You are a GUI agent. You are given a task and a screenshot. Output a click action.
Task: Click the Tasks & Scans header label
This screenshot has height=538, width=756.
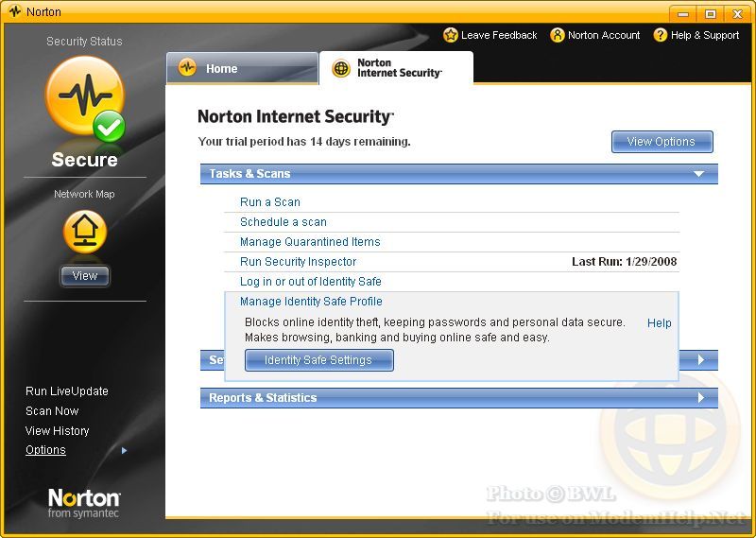249,174
